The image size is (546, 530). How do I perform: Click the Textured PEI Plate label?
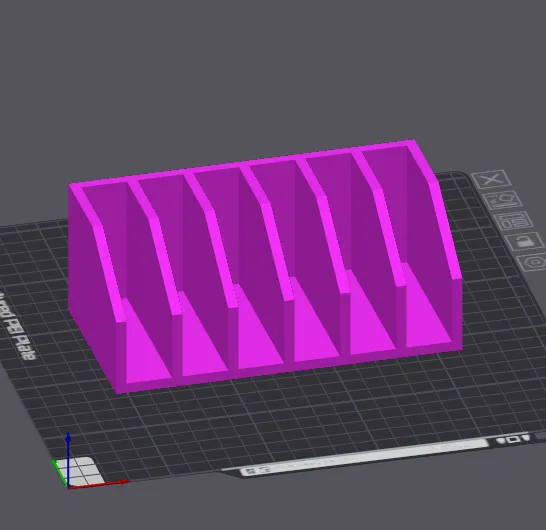[17, 327]
